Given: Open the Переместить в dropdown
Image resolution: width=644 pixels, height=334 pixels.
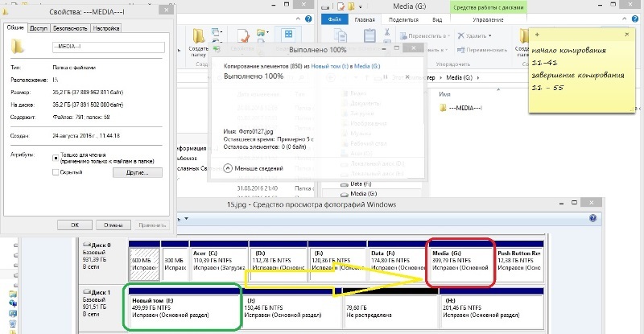Looking at the screenshot, I should (x=429, y=36).
